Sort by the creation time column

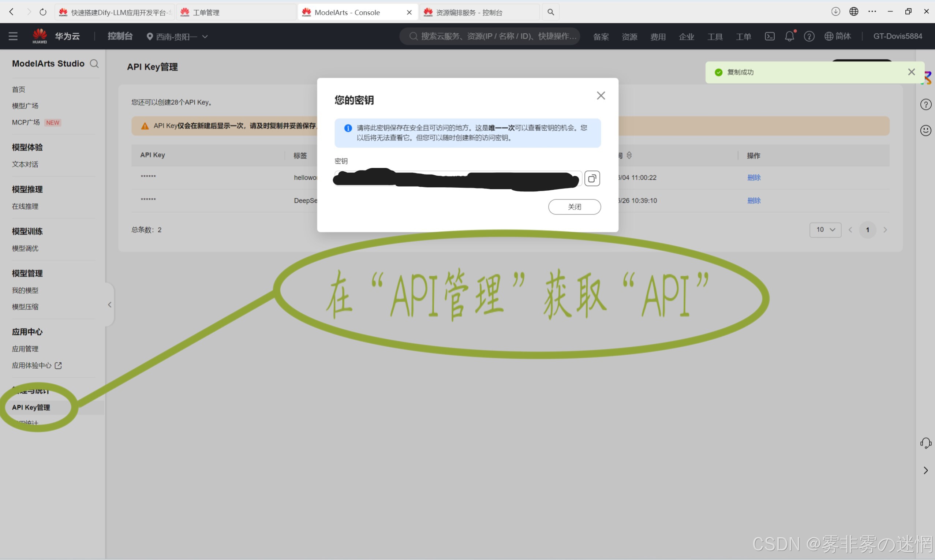tap(629, 156)
